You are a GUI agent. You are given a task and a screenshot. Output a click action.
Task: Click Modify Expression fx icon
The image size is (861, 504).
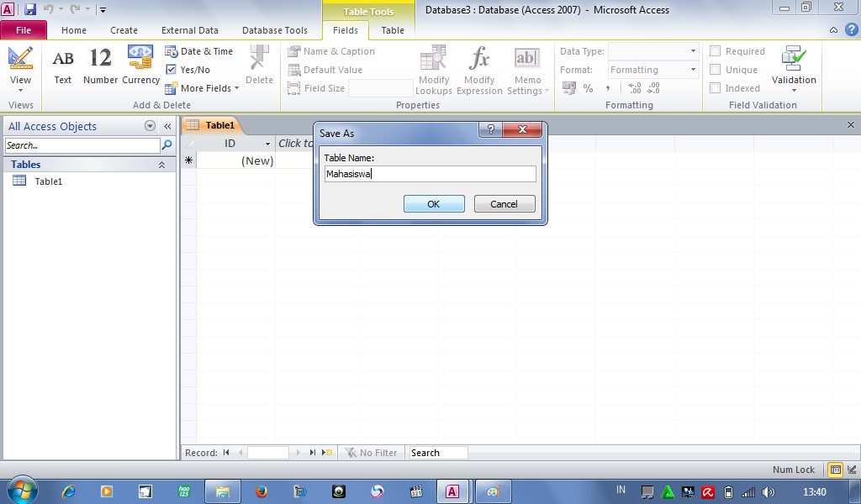479,71
